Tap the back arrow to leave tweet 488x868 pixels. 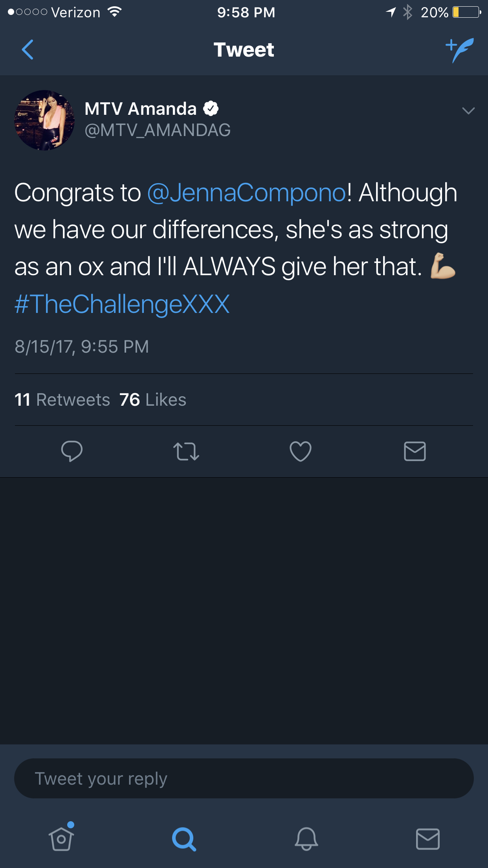28,50
